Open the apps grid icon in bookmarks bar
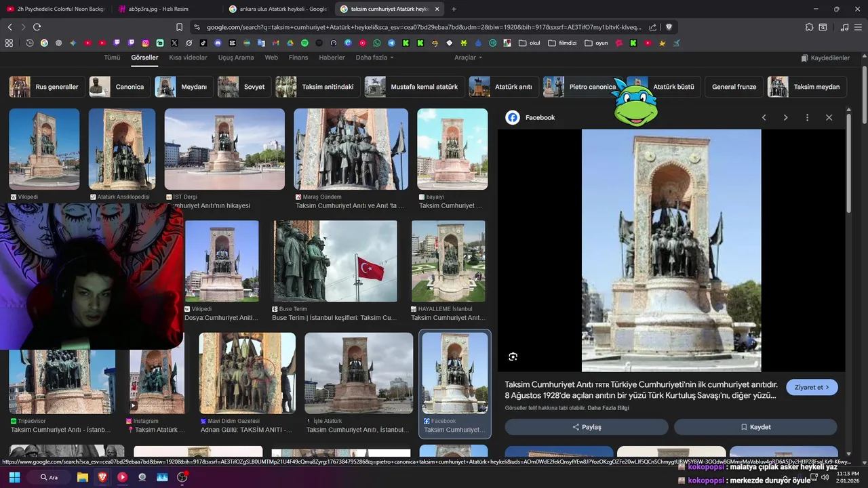The image size is (868, 488). click(x=9, y=43)
